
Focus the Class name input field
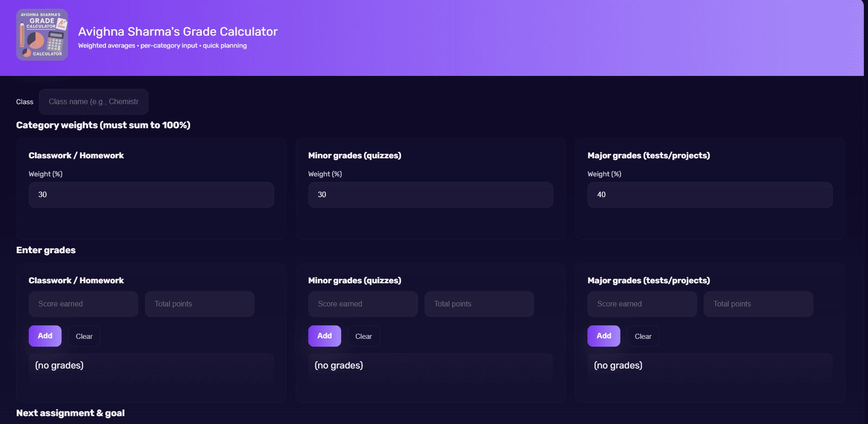coord(94,102)
